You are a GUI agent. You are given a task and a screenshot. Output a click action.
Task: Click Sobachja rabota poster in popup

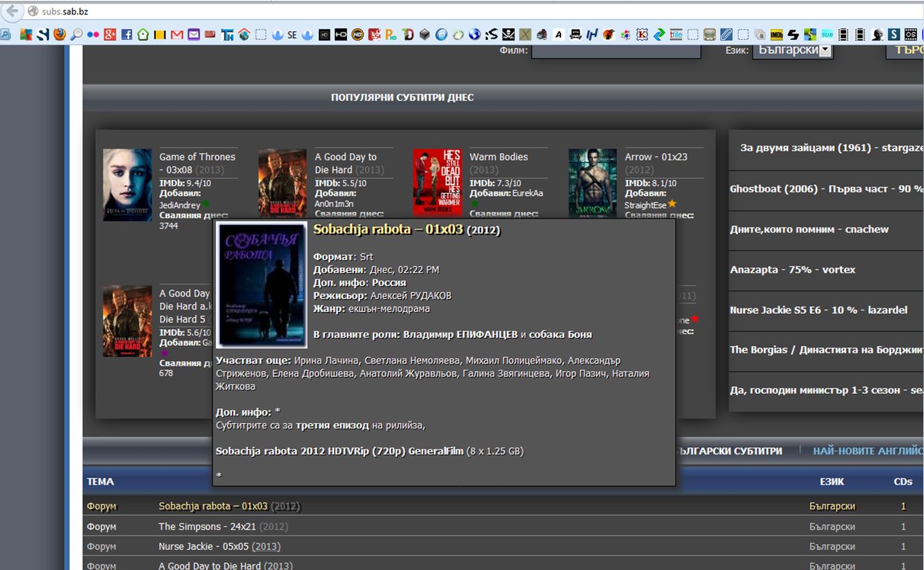[262, 284]
